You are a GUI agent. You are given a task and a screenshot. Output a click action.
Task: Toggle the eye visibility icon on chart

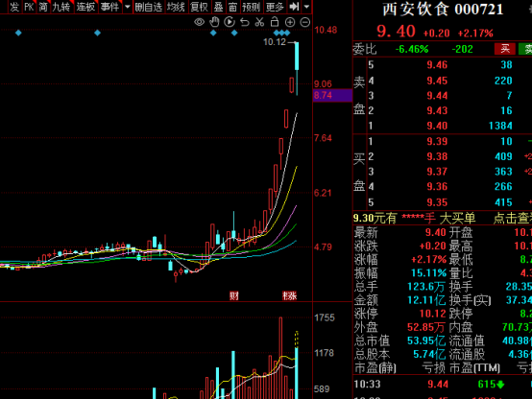point(199,22)
